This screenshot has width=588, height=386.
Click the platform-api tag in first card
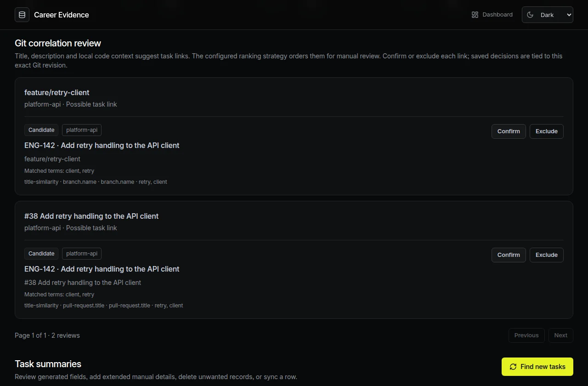click(82, 130)
